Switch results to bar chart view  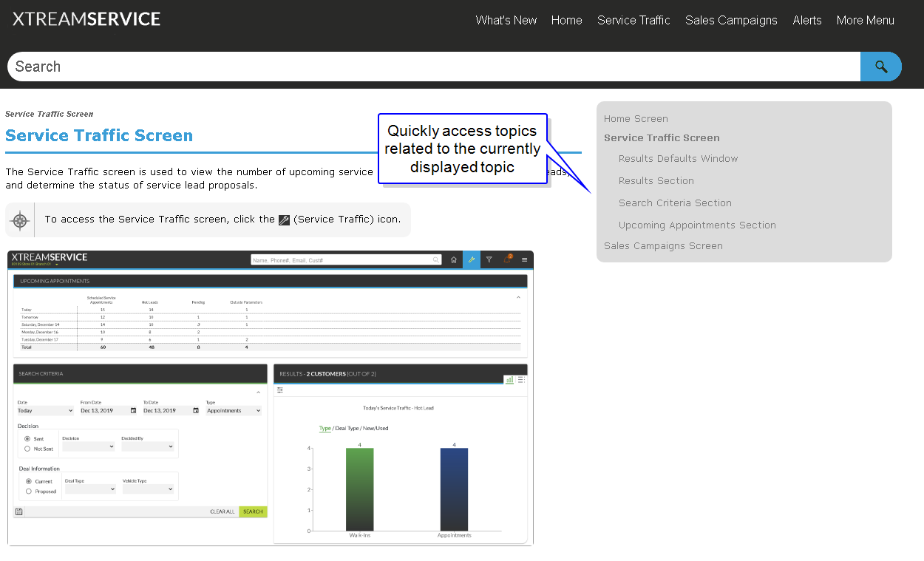(509, 380)
